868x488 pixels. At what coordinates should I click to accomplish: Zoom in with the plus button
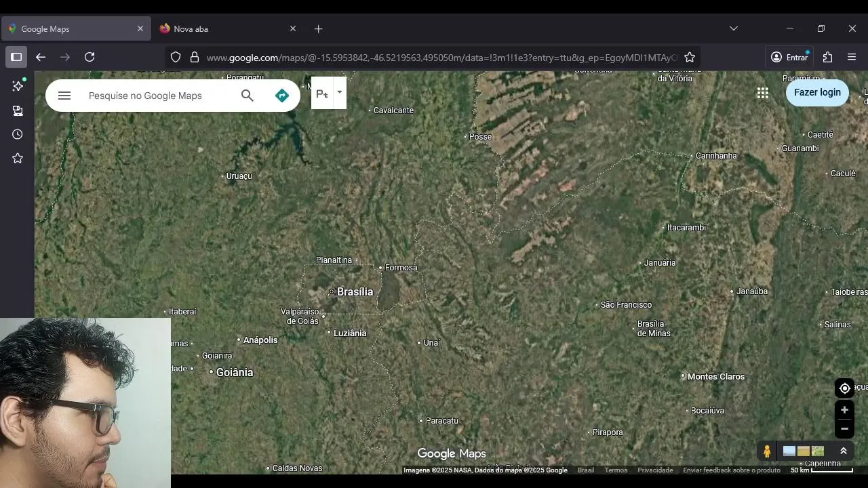tap(844, 410)
